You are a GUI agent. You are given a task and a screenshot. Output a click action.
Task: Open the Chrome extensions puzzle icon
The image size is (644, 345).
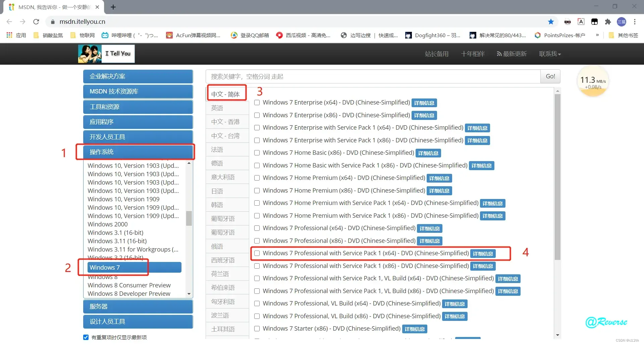tap(608, 22)
